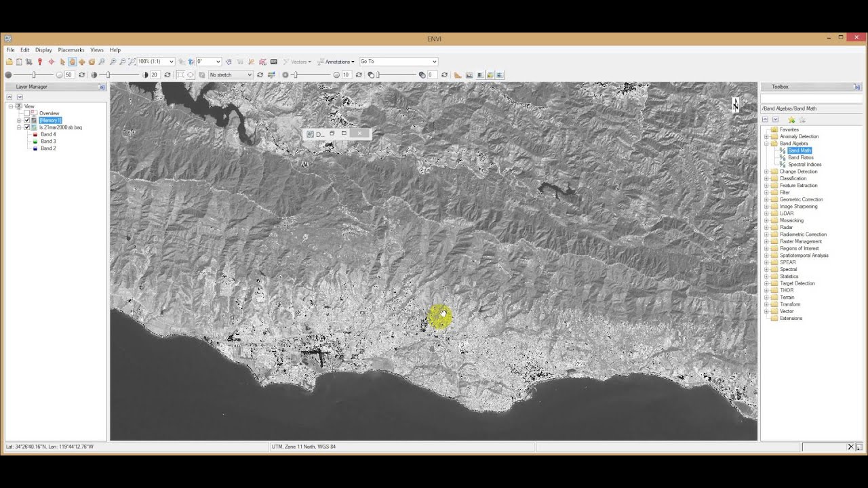This screenshot has height=488, width=868.
Task: Click the stretch on view extent icon
Action: (180, 75)
